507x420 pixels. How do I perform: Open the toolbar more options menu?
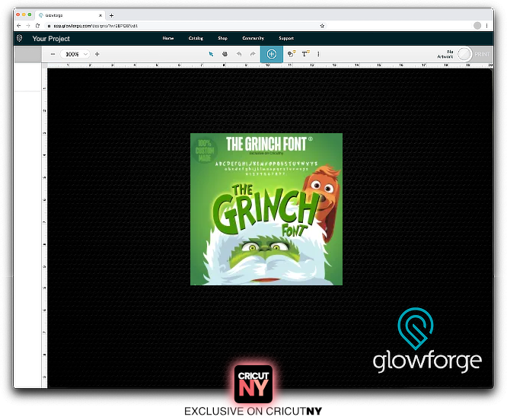click(318, 54)
